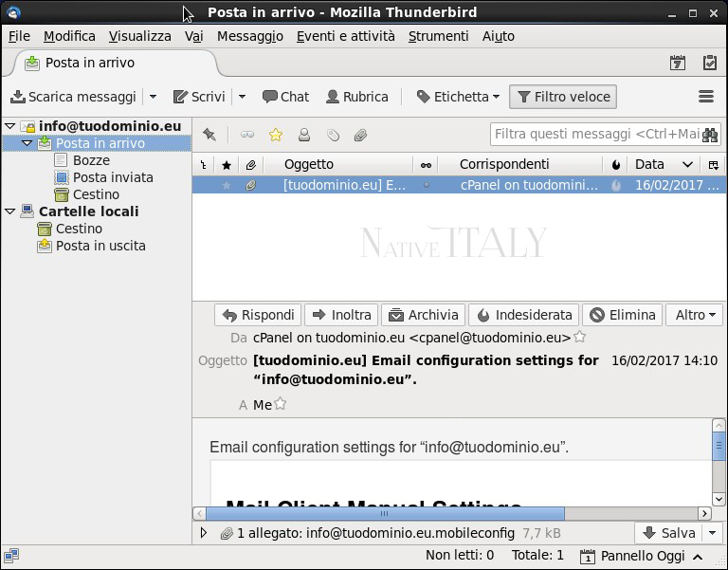Viewport: 728px width, 570px height.
Task: Open the Modifica menu
Action: (69, 36)
